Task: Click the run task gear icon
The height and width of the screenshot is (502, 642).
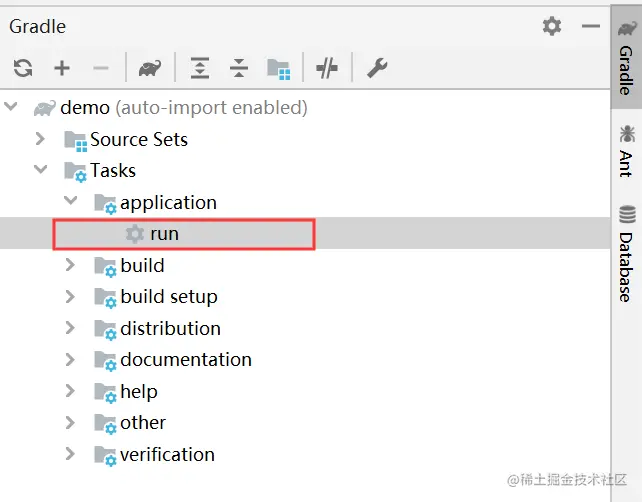Action: coord(135,234)
